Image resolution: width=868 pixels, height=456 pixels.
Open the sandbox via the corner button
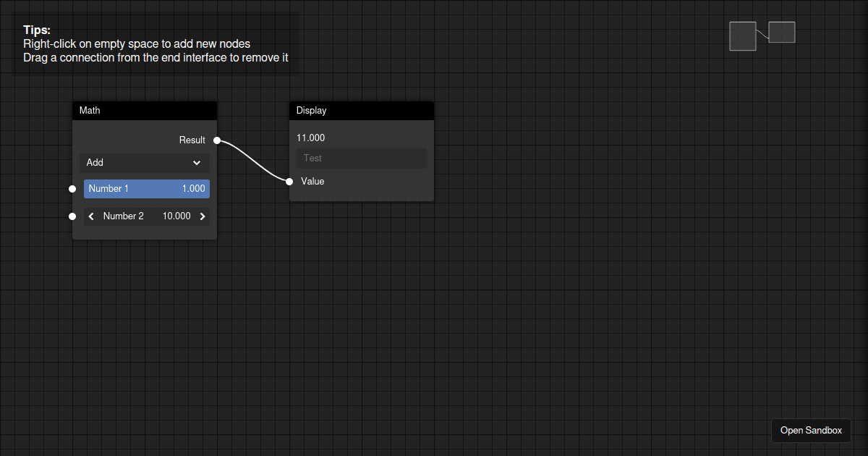(x=811, y=430)
